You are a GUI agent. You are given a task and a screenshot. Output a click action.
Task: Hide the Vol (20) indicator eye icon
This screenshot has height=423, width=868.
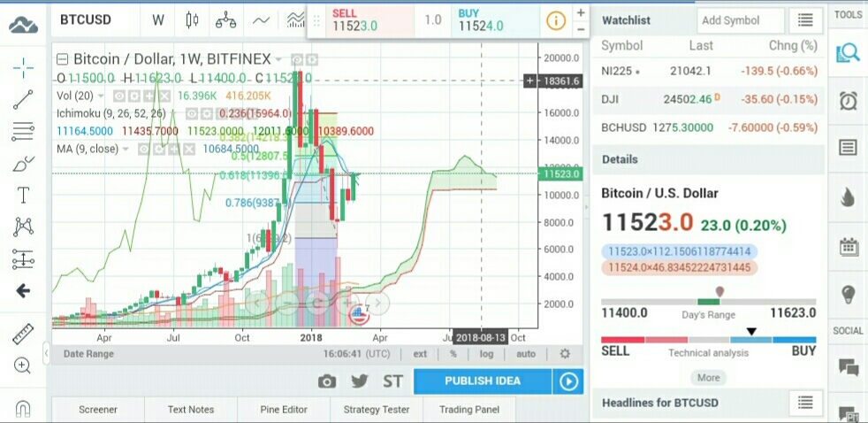(x=118, y=96)
